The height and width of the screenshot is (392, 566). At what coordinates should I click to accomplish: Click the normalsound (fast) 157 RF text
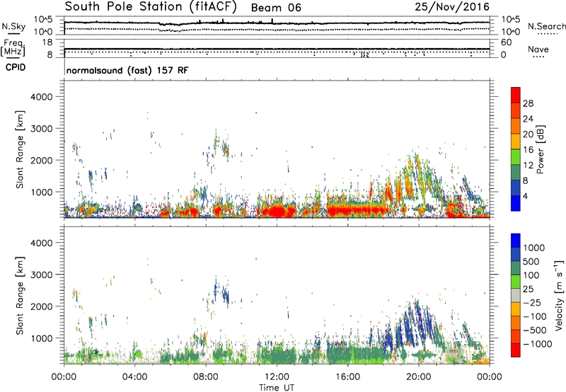127,70
